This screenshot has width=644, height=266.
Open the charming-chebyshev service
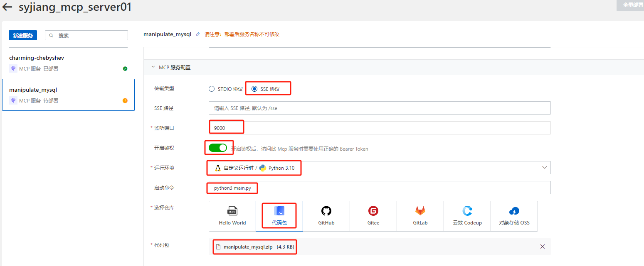point(68,63)
